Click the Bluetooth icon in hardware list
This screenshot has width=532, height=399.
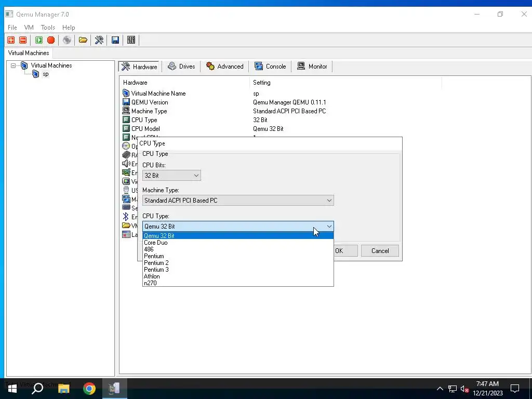coord(126,217)
